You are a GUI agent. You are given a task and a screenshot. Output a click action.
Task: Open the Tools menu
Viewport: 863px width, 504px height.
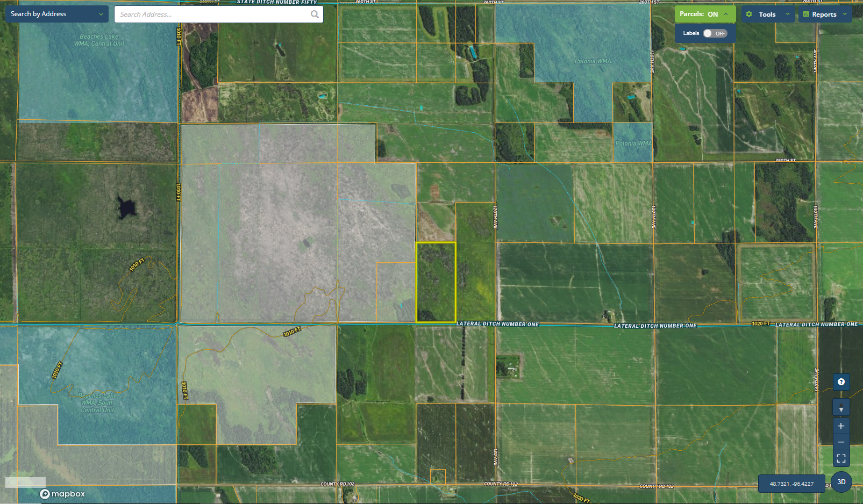[x=767, y=15]
